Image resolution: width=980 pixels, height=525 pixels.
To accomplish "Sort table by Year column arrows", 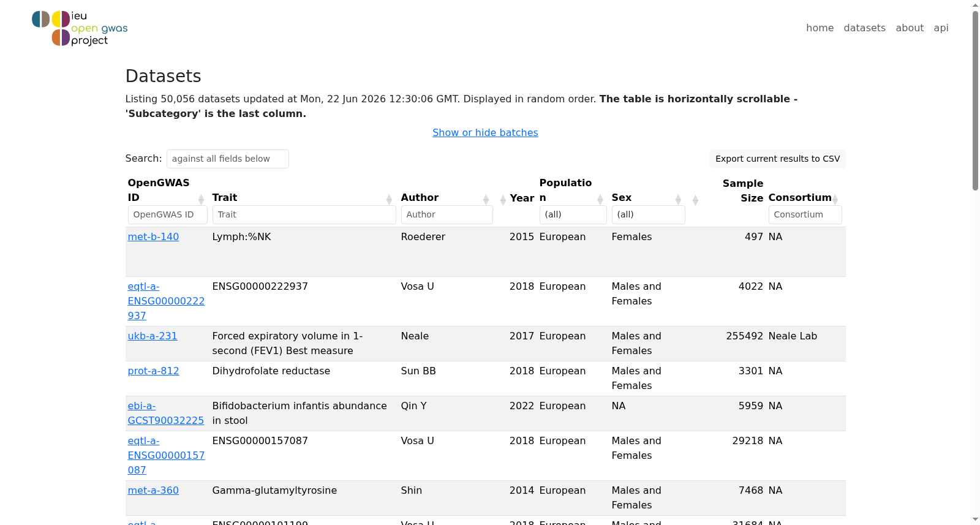I will coord(503,200).
